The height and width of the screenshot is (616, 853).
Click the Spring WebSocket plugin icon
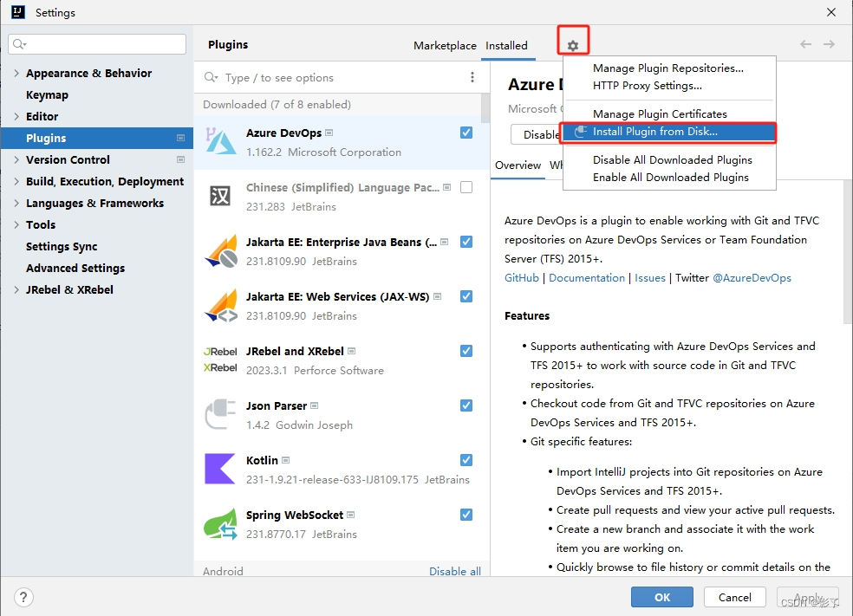(x=220, y=523)
